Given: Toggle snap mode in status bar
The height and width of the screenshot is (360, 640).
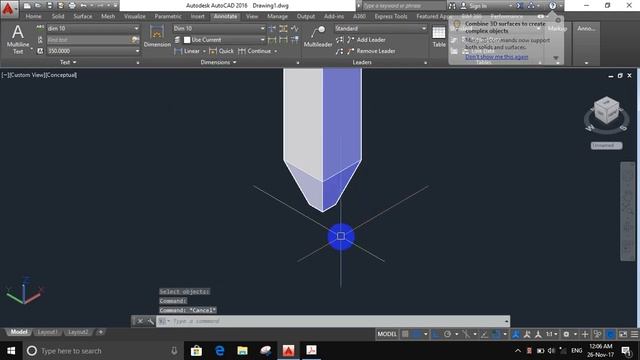Looking at the screenshot, I should click(416, 334).
